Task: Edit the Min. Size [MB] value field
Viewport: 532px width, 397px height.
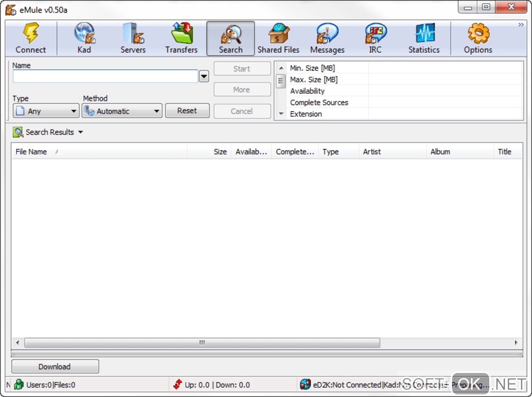Action: pyautogui.click(x=445, y=68)
